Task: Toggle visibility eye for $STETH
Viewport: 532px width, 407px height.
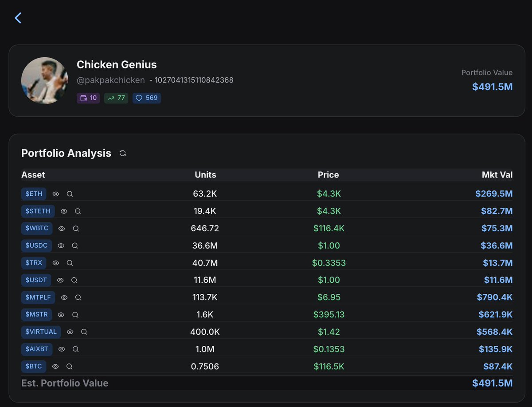Action: (64, 211)
